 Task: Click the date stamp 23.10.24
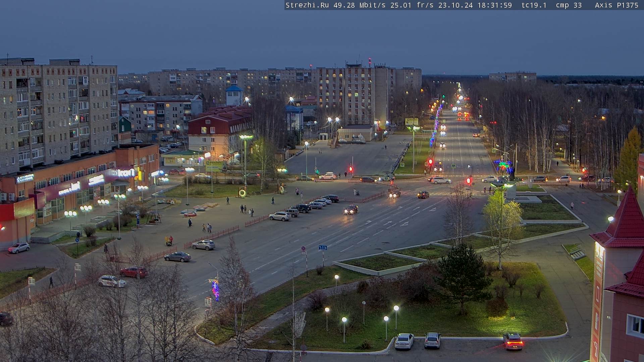pyautogui.click(x=455, y=5)
